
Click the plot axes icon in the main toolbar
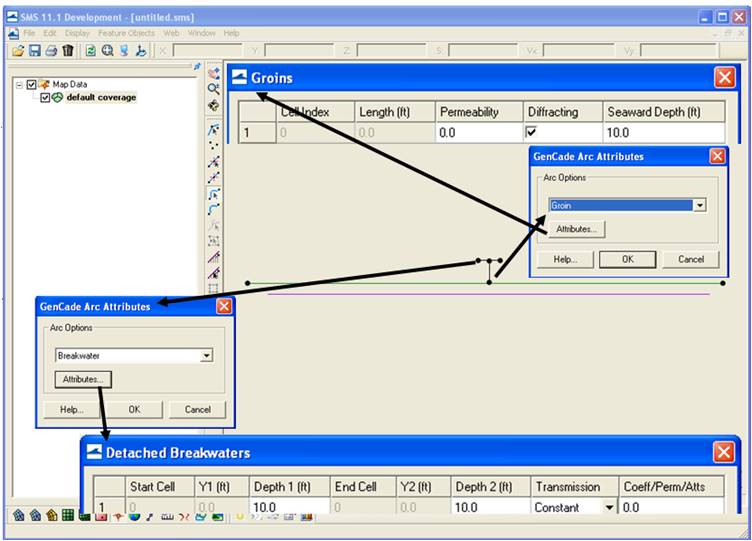(x=141, y=50)
